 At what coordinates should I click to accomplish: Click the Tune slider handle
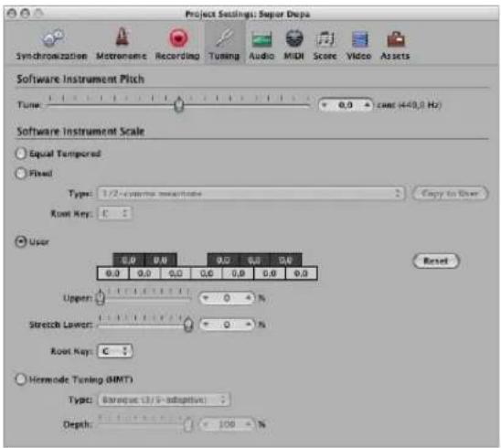(x=179, y=104)
